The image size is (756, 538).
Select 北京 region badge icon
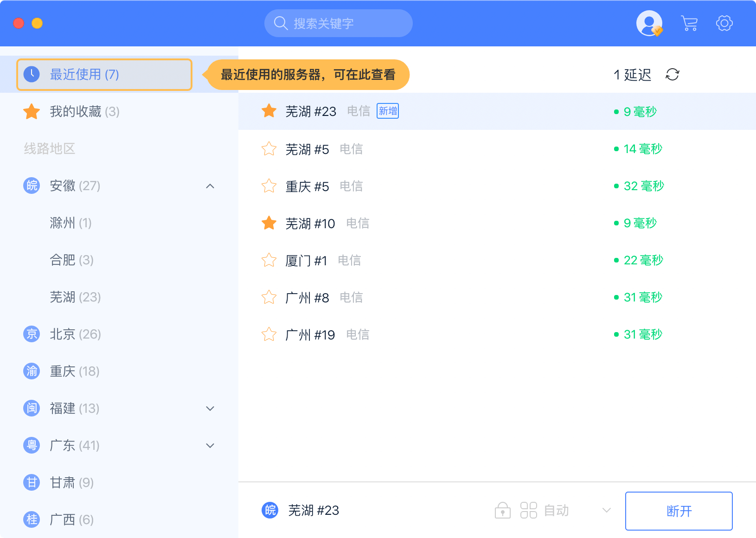[32, 334]
